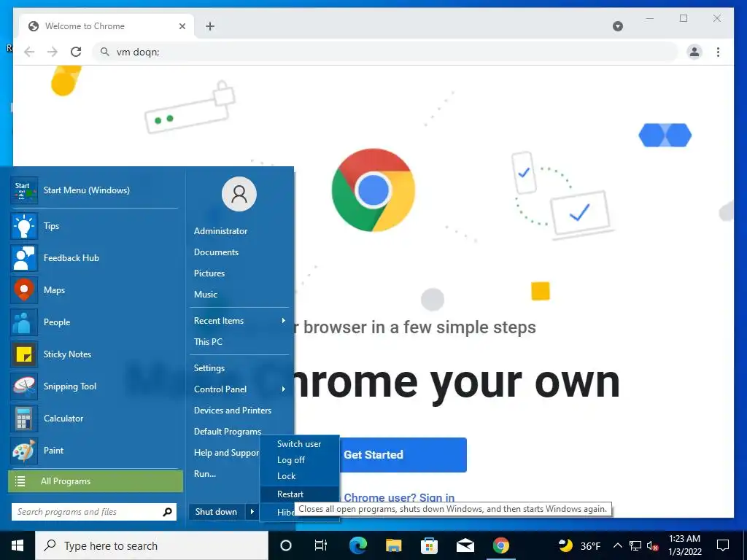Click the network tray icon
Image resolution: width=747 pixels, height=560 pixels.
point(635,545)
